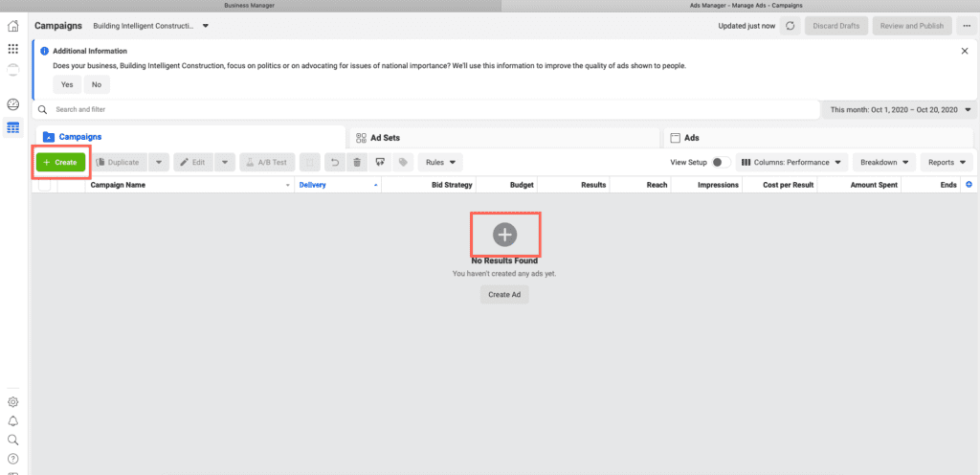Sort by the Impressions column header

707,185
